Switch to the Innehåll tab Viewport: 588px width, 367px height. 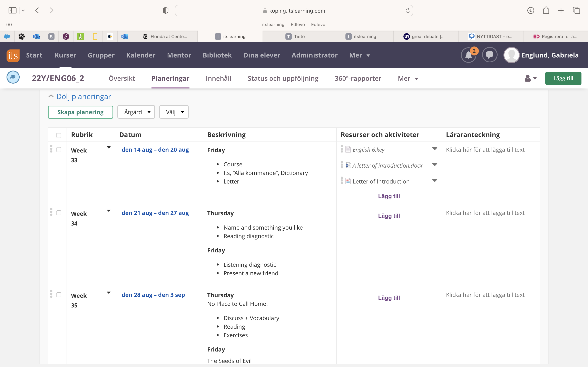218,78
